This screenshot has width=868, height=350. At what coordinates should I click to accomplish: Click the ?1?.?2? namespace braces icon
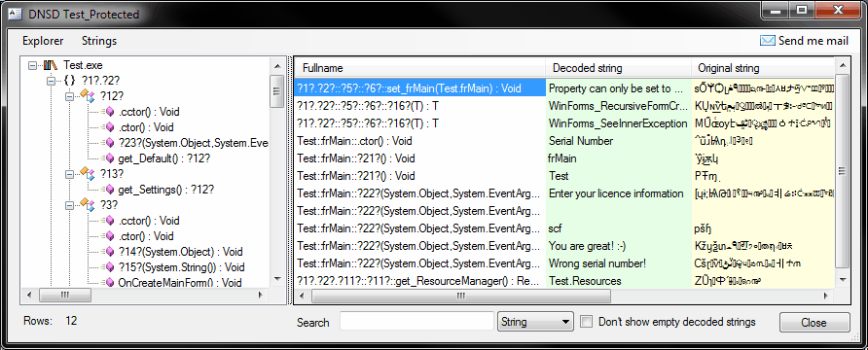[70, 81]
